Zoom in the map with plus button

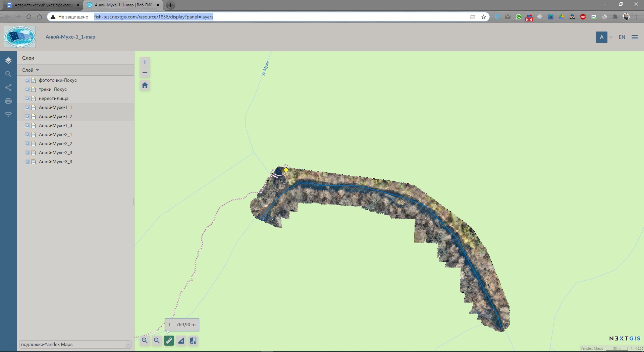pyautogui.click(x=145, y=62)
